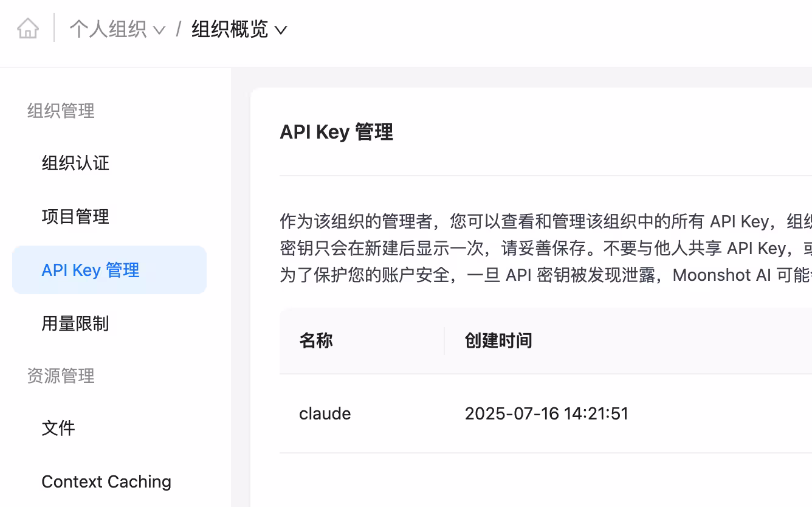Click the creation timestamp of the claude key

point(546,413)
